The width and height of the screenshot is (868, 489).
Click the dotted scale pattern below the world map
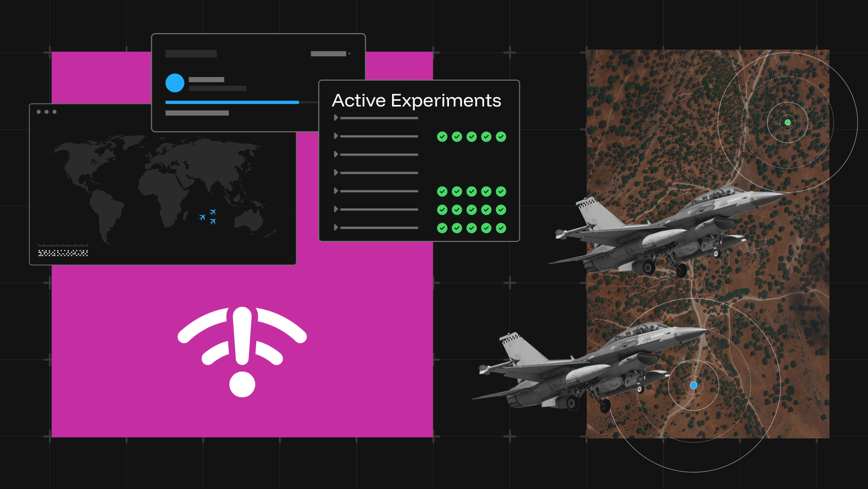tap(63, 253)
